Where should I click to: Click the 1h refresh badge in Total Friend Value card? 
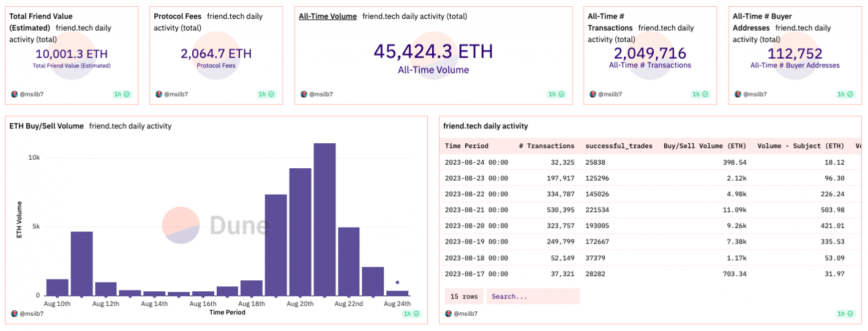pos(122,94)
